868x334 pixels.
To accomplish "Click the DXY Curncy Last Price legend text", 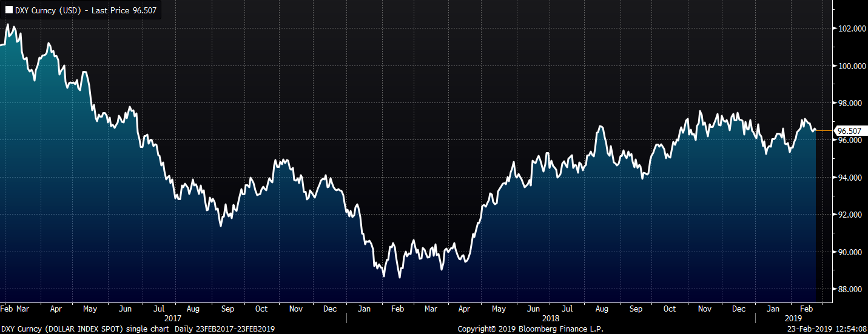I will tap(85, 10).
